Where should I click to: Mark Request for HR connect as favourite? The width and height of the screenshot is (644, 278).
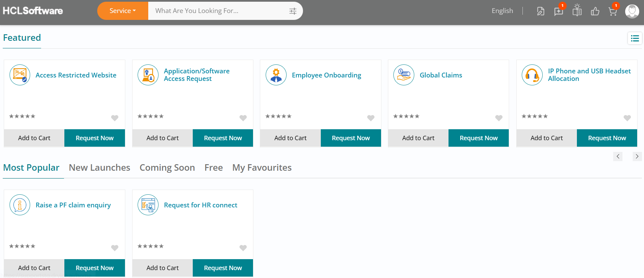pyautogui.click(x=243, y=248)
